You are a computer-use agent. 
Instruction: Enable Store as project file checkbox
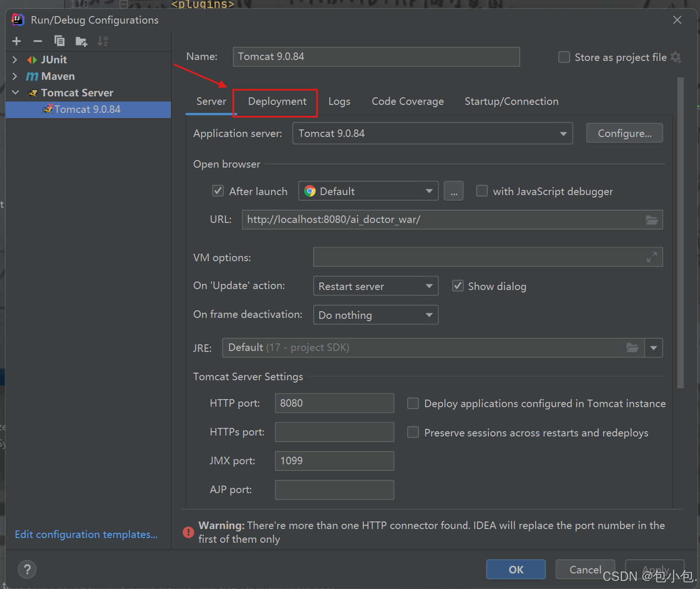pos(564,57)
